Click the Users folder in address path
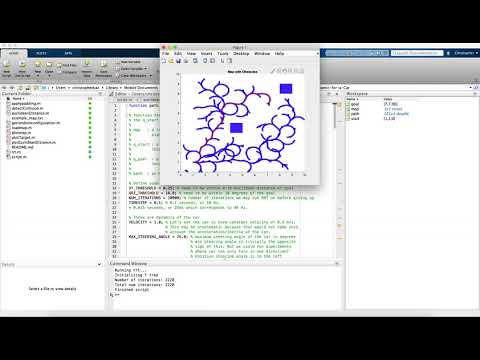Viewport: 480px width, 360px height. (61, 88)
